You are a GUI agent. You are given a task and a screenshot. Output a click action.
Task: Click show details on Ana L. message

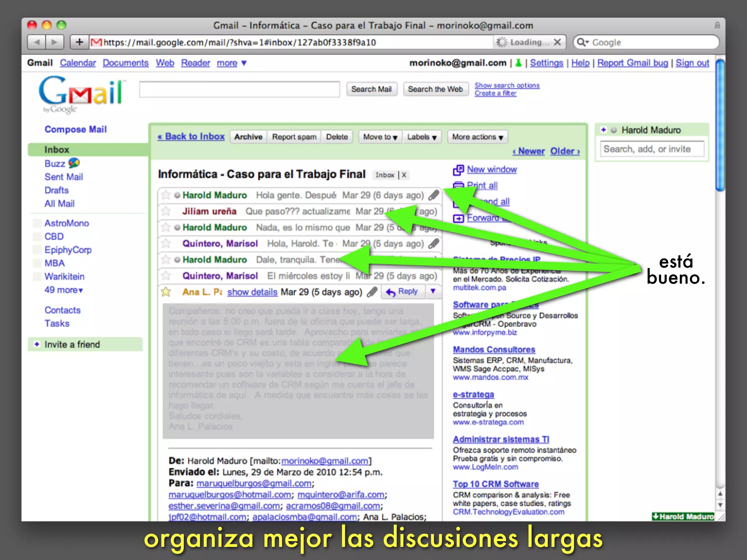252,292
